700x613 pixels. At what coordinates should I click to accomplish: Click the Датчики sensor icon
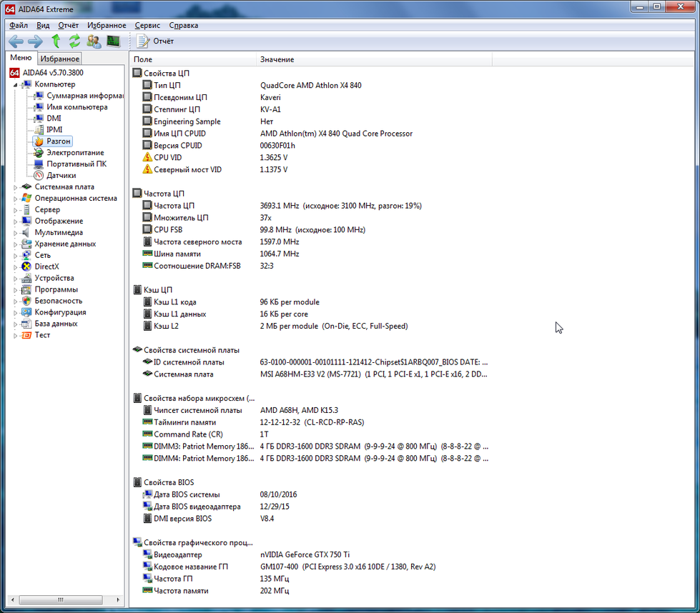click(39, 175)
